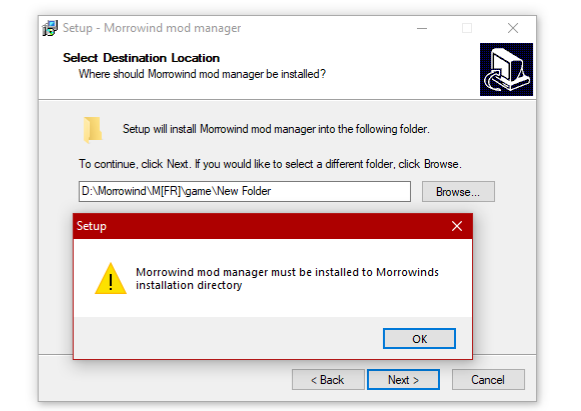Click the yellow folder icon
This screenshot has width=581, height=411.
92,130
